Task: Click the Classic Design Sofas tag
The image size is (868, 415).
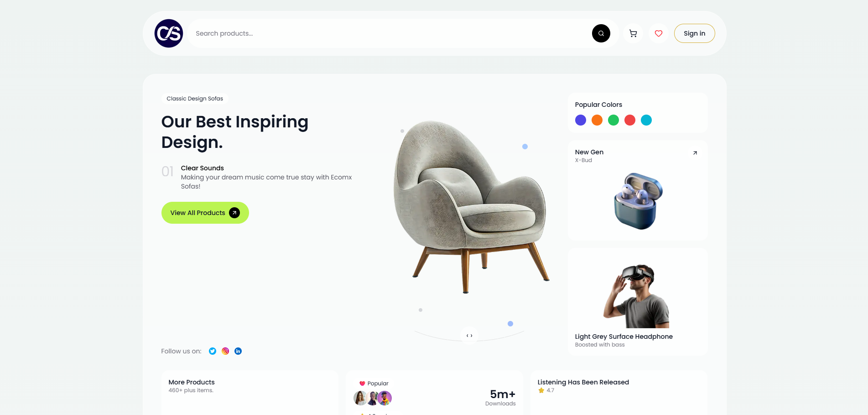Action: click(195, 99)
